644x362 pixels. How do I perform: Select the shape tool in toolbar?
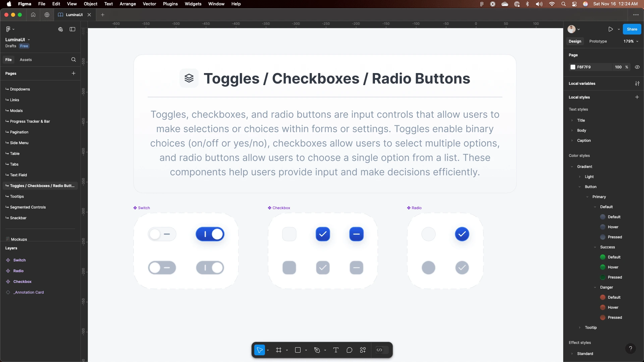(x=298, y=350)
